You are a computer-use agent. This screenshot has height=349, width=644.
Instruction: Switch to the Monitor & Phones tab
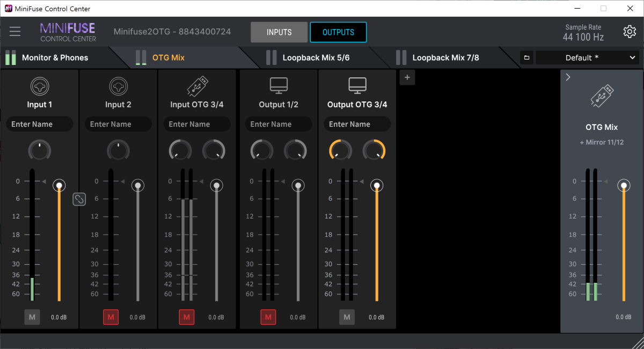point(55,58)
